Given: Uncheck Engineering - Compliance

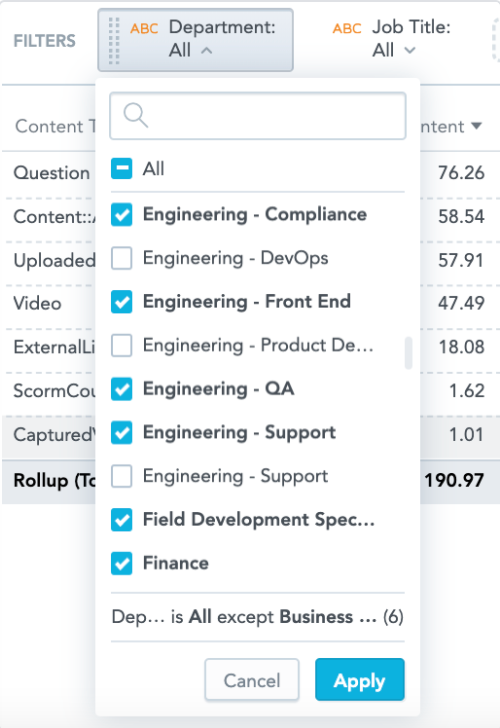Looking at the screenshot, I should (122, 215).
